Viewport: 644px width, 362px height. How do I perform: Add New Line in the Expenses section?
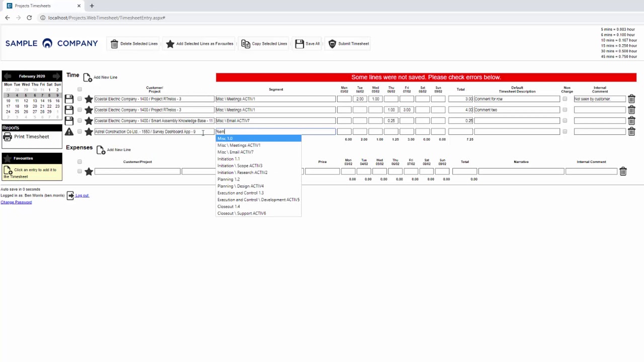coord(113,150)
